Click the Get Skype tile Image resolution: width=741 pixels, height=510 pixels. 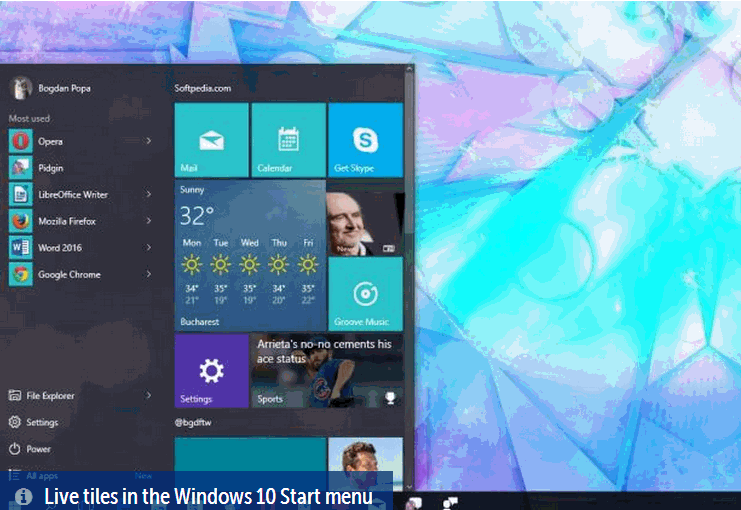click(365, 140)
